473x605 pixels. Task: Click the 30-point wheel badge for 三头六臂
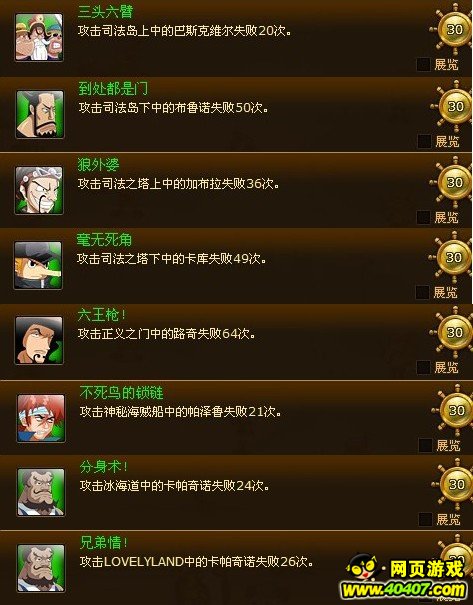tap(454, 30)
